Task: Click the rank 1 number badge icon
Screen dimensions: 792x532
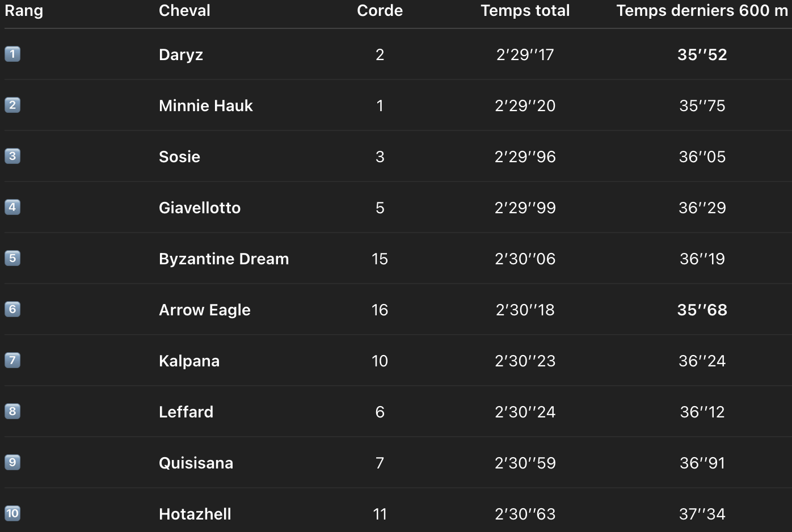Action: tap(12, 54)
